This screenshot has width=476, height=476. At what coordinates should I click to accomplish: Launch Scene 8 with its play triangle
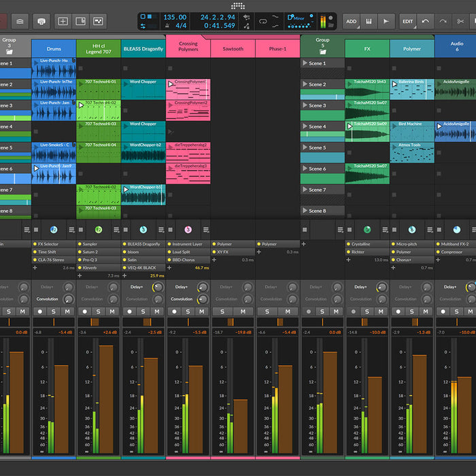point(305,210)
